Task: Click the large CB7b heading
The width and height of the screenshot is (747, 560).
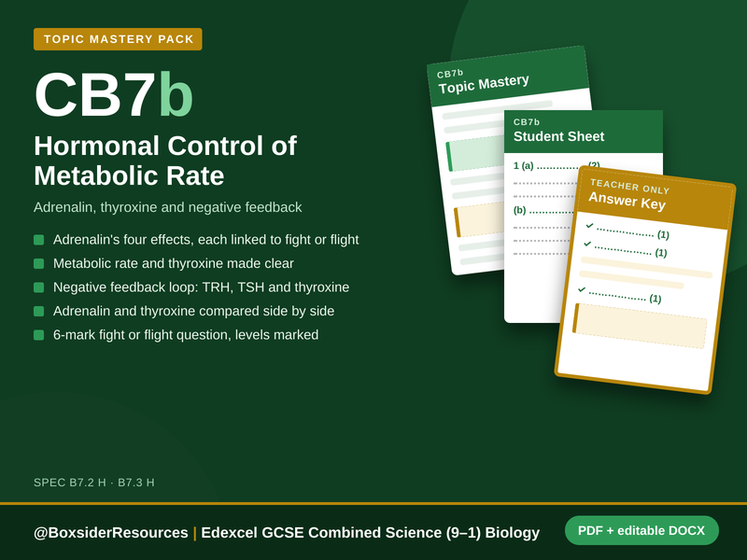Action: 114,94
